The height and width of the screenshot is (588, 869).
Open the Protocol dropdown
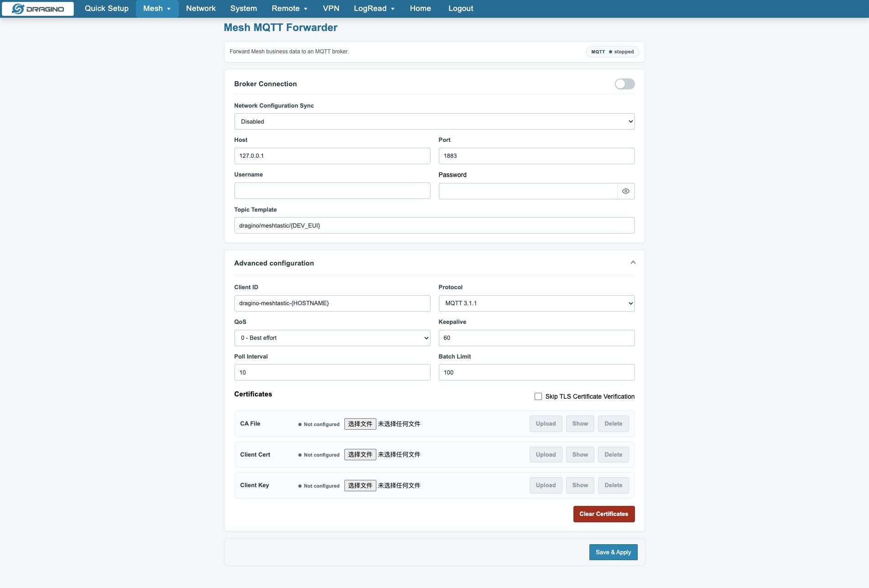tap(536, 303)
